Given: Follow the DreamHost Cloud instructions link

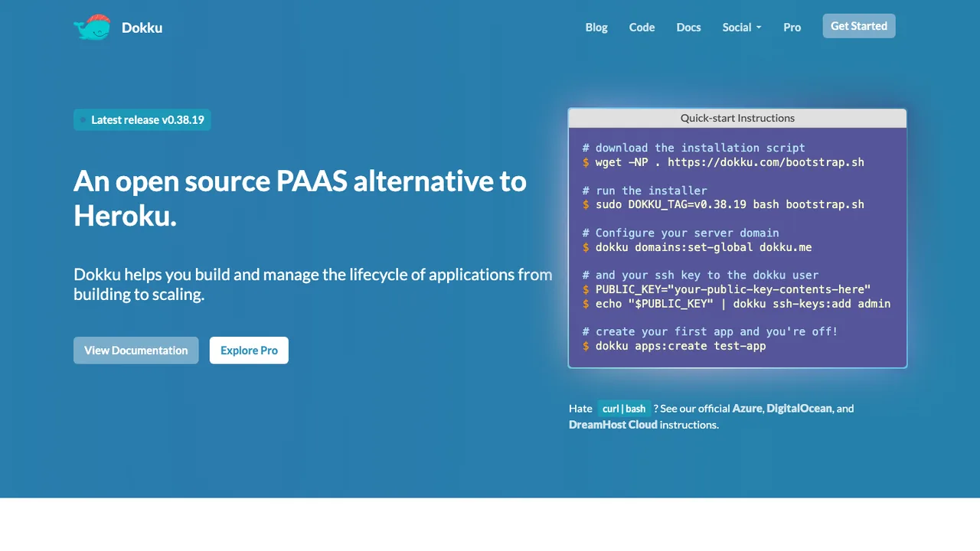Looking at the screenshot, I should coord(613,425).
